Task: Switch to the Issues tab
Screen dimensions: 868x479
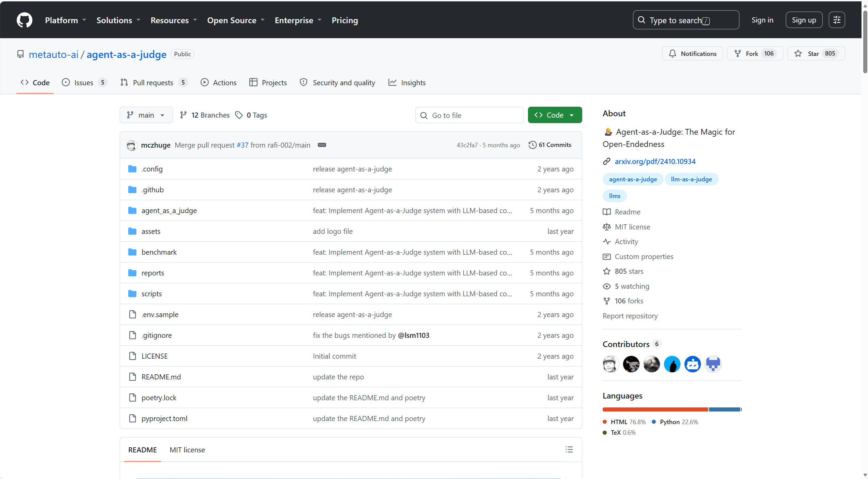Action: pos(84,83)
